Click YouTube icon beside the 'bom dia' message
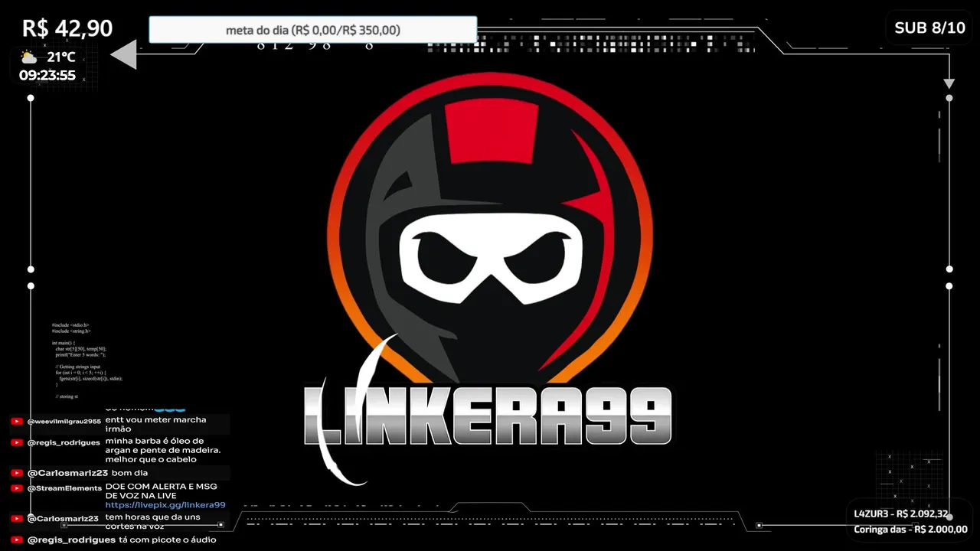The height and width of the screenshot is (551, 980). pyautogui.click(x=17, y=473)
